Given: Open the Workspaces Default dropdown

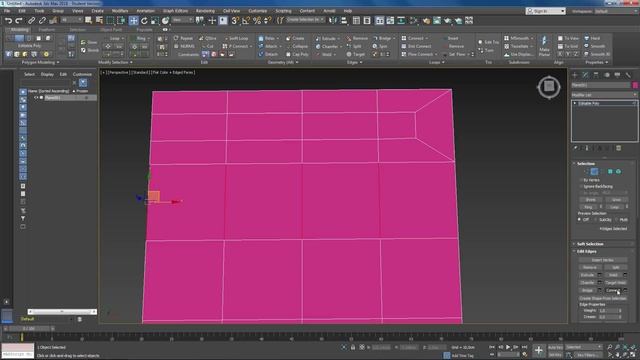Looking at the screenshot, I should (x=616, y=11).
